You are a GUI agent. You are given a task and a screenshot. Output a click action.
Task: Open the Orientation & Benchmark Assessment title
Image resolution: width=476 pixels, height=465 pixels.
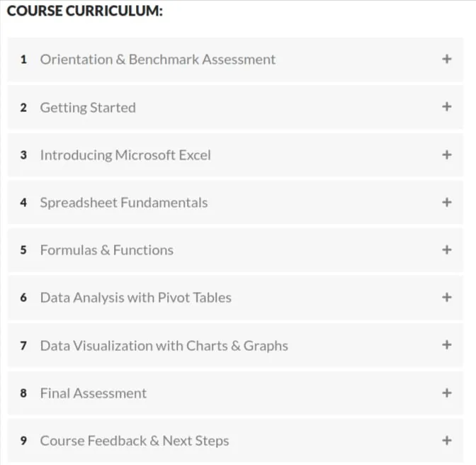158,60
